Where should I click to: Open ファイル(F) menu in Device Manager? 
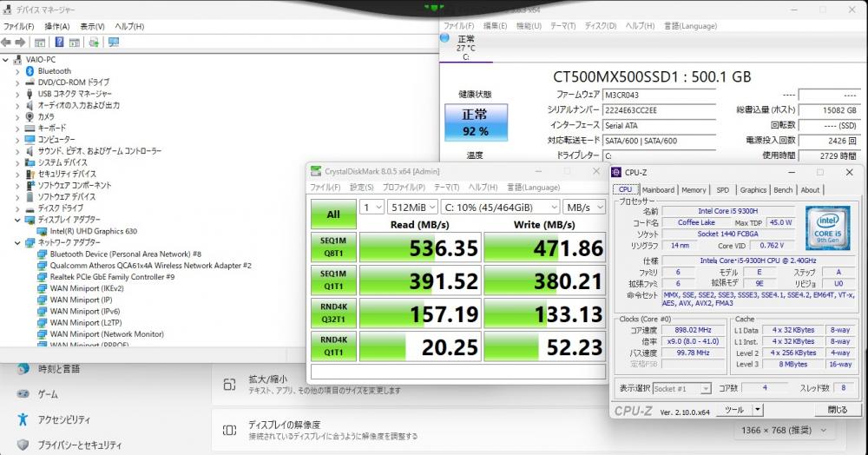18,27
